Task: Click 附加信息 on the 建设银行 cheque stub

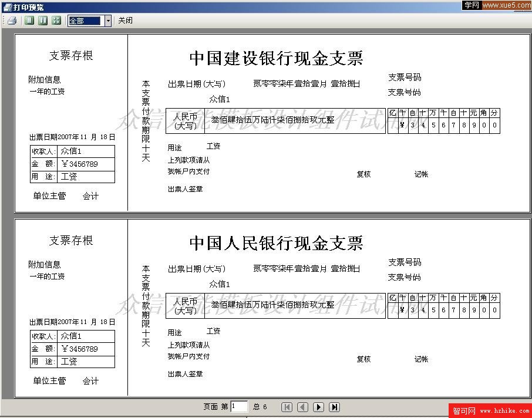Action: point(45,80)
